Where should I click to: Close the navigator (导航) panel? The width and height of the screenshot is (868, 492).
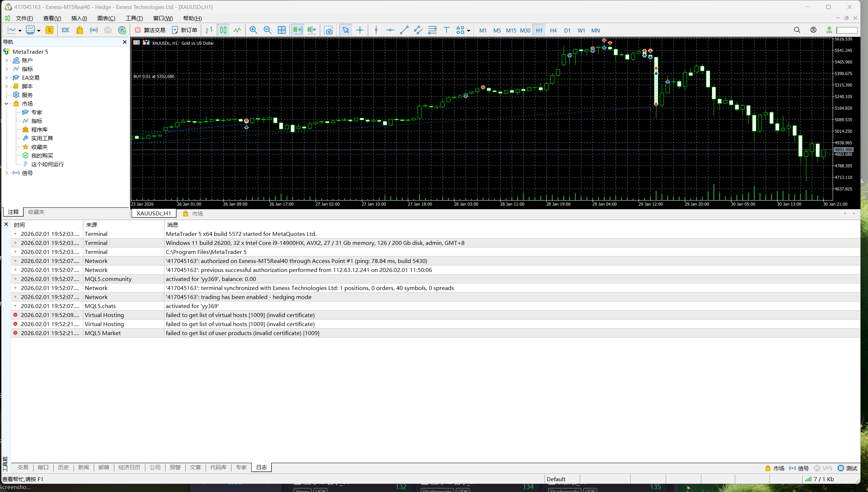coord(125,42)
